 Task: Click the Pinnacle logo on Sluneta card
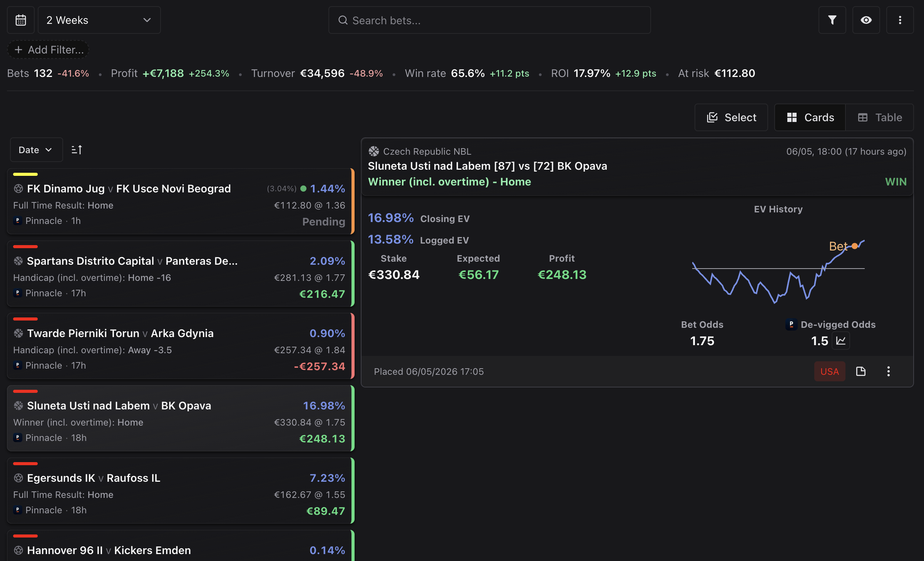pos(17,437)
